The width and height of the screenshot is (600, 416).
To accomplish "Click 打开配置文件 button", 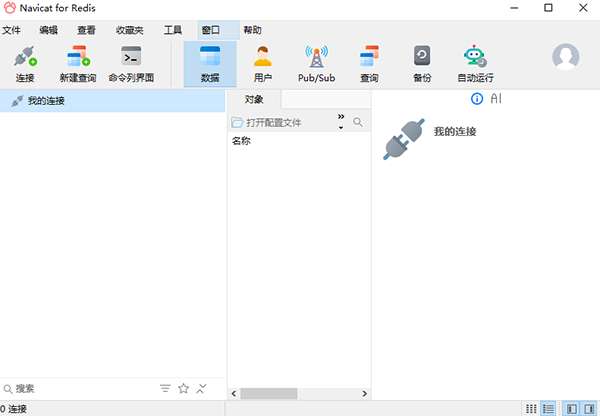I will (x=267, y=122).
